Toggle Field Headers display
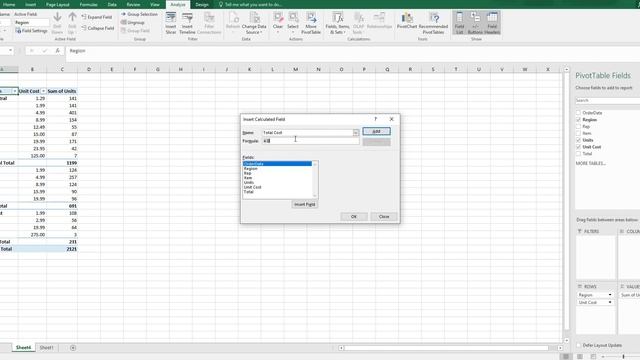The image size is (640, 360). 492,23
